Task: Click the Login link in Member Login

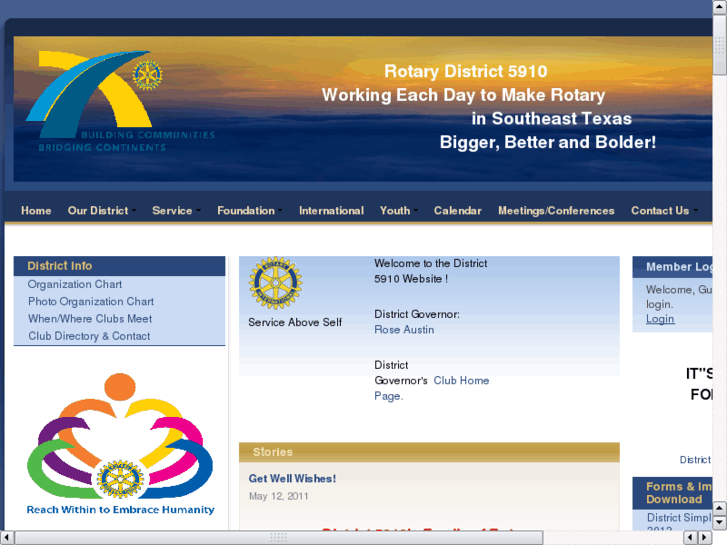Action: pos(660,319)
